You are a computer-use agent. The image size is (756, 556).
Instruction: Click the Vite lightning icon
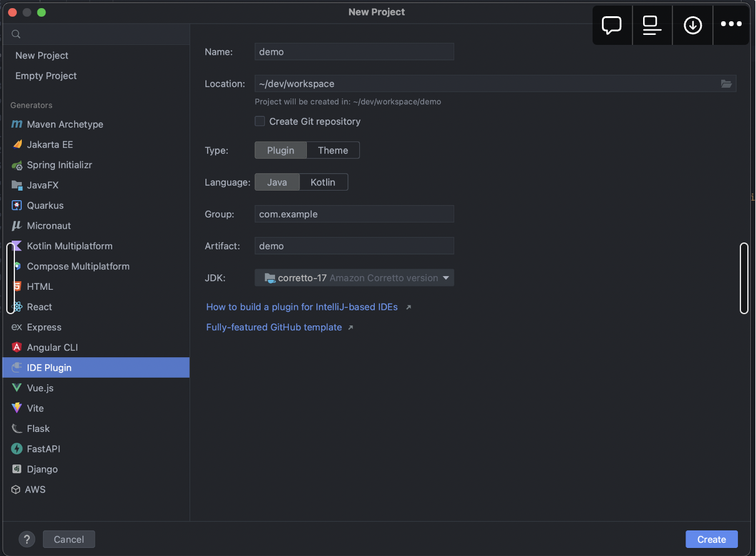17,408
